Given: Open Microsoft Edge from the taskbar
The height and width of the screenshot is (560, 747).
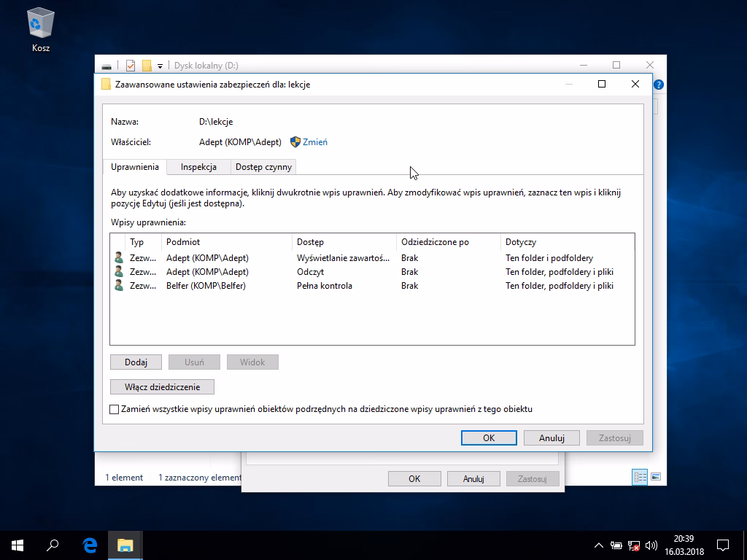Looking at the screenshot, I should (89, 545).
